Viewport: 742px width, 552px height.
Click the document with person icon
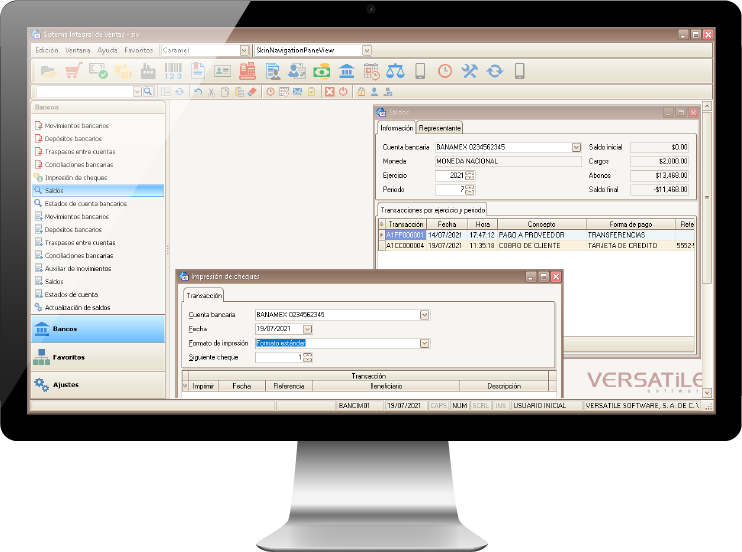273,71
